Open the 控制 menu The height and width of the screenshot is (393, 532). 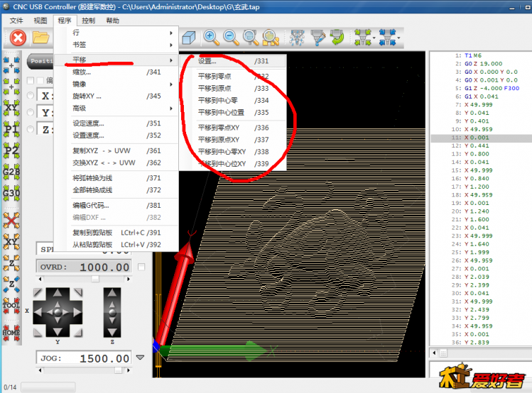(89, 21)
